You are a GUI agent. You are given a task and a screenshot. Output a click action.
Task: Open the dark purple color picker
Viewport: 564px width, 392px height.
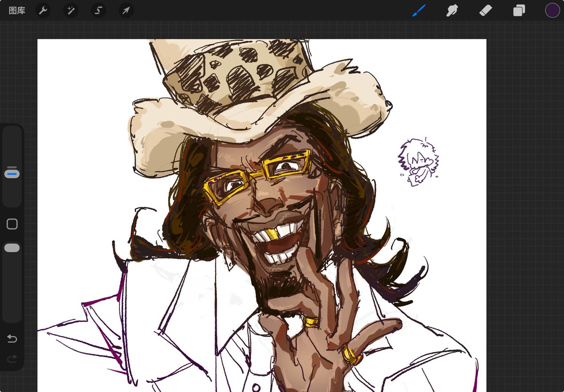552,10
